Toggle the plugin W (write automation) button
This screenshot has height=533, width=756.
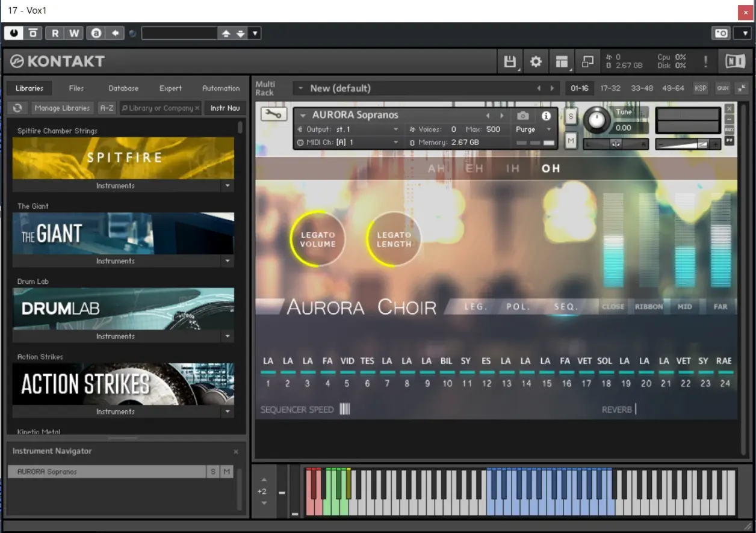pos(74,34)
